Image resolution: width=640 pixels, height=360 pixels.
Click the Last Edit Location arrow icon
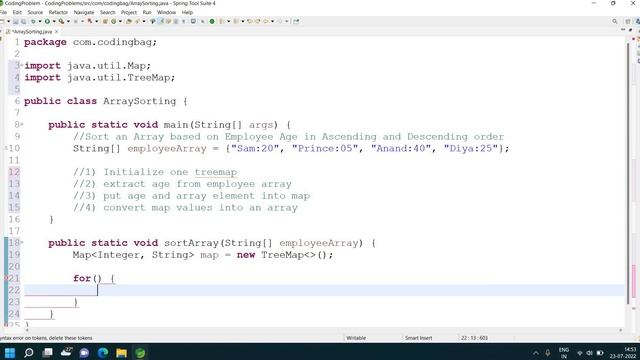tap(249, 21)
